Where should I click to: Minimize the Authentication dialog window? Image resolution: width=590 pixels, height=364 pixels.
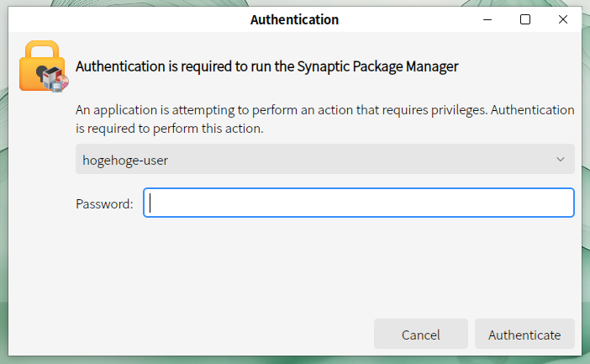click(487, 19)
